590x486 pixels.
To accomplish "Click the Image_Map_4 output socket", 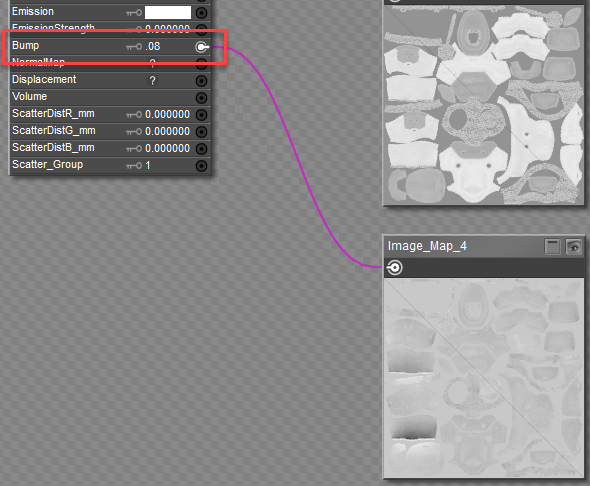I will click(394, 268).
